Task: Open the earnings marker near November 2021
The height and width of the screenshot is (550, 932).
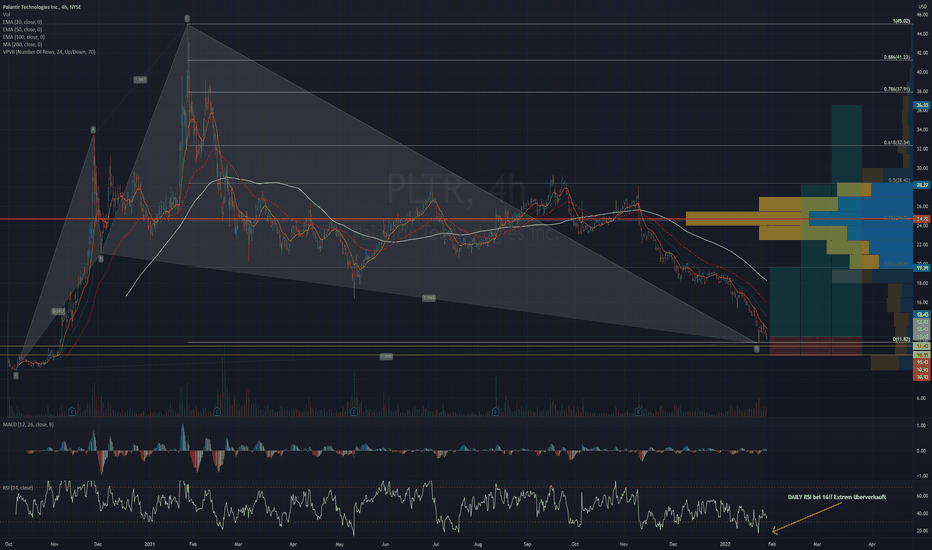Action: pyautogui.click(x=638, y=411)
